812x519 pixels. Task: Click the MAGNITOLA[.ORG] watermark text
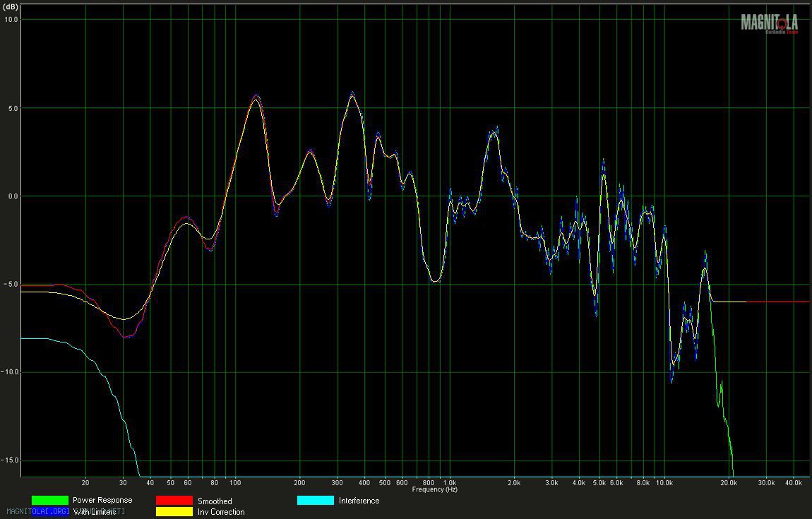click(37, 511)
